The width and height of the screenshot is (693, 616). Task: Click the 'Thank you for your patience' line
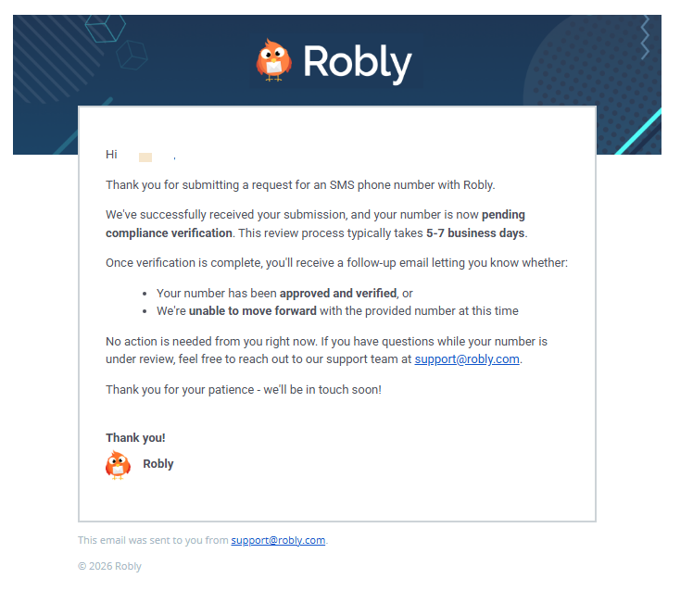[x=243, y=390]
